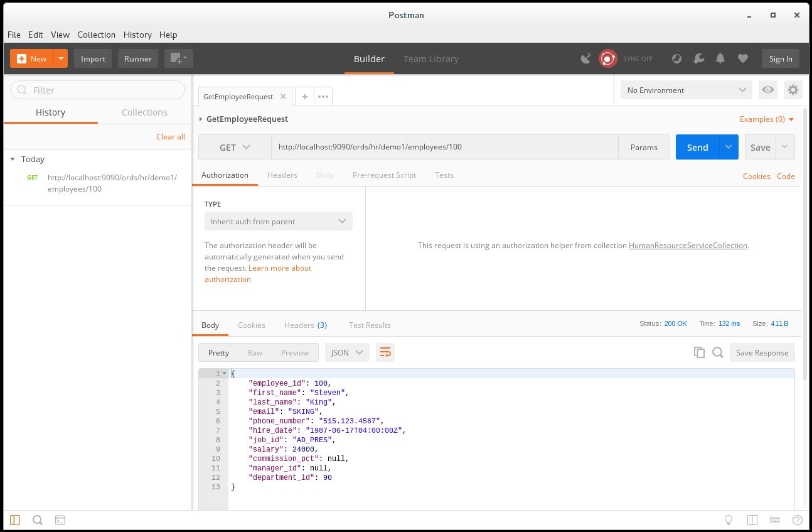Viewport: 812px width, 532px height.
Task: Open the Postman console icon
Action: pyautogui.click(x=60, y=520)
